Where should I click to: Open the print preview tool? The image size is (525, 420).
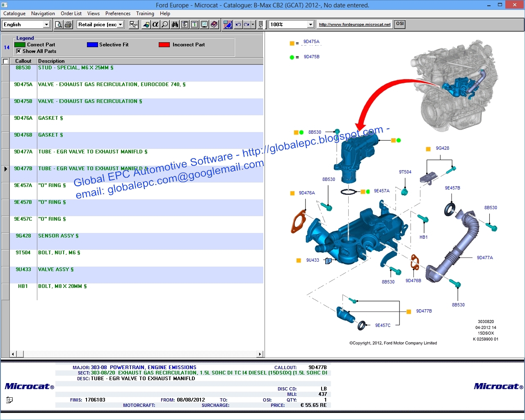pyautogui.click(x=59, y=24)
